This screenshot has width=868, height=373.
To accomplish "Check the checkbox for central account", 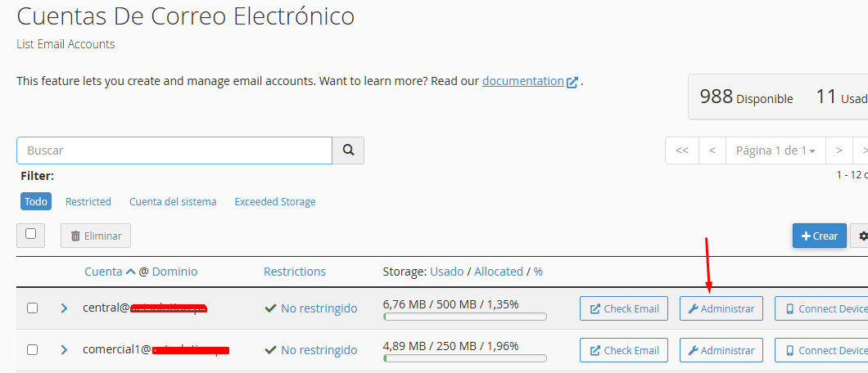I will coord(33,308).
